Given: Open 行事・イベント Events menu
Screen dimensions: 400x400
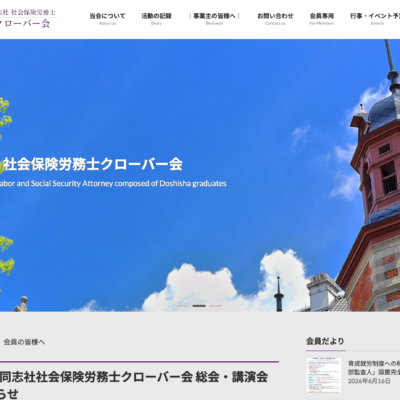Looking at the screenshot, I should click(375, 19).
